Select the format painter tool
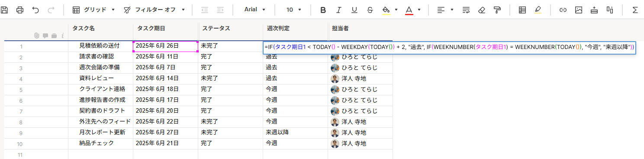 (x=497, y=10)
